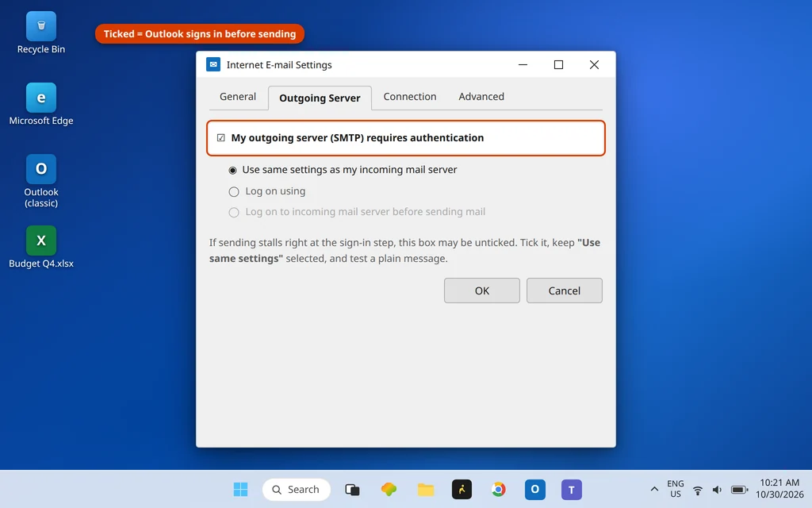Open the clock showing 10:21 AM
The image size is (812, 508).
point(779,489)
